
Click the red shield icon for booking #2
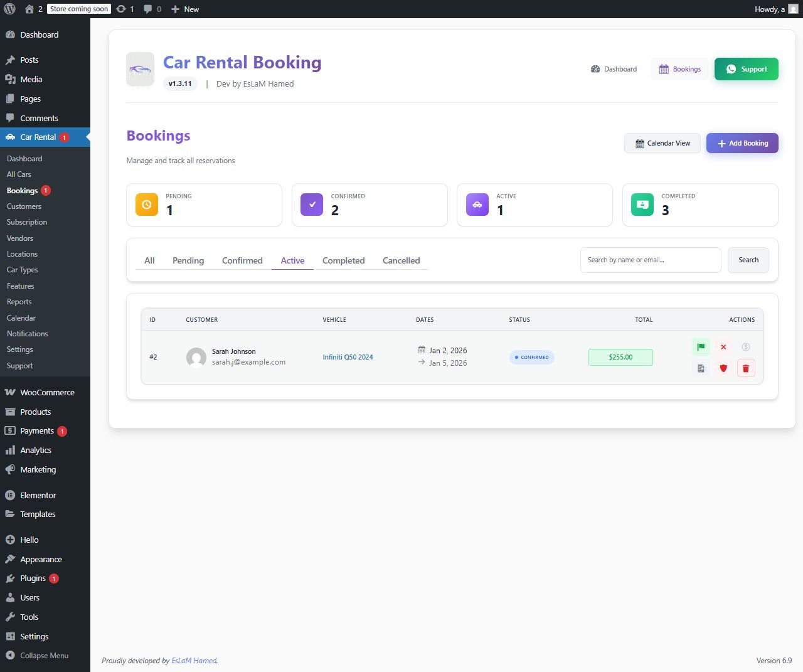pos(723,368)
